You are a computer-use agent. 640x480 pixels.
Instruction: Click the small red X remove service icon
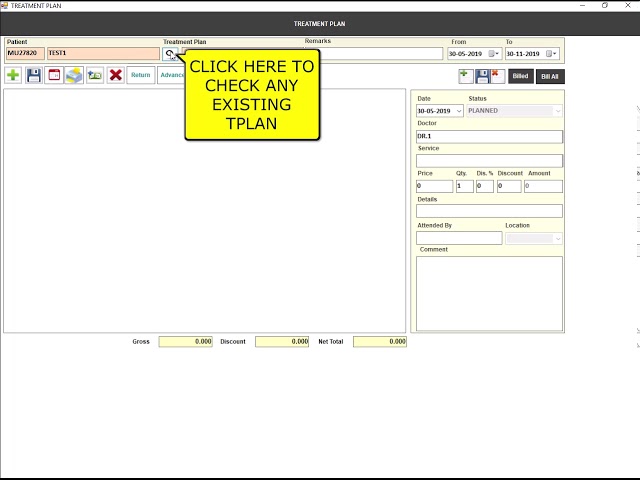point(498,76)
